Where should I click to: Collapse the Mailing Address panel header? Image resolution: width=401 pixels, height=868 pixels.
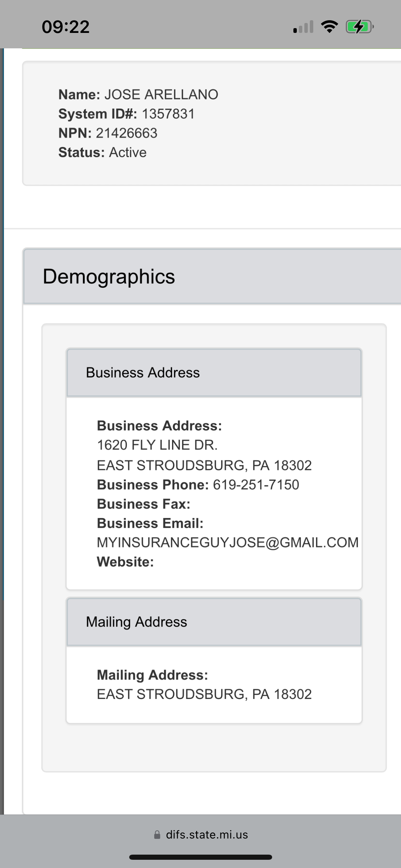(136, 622)
